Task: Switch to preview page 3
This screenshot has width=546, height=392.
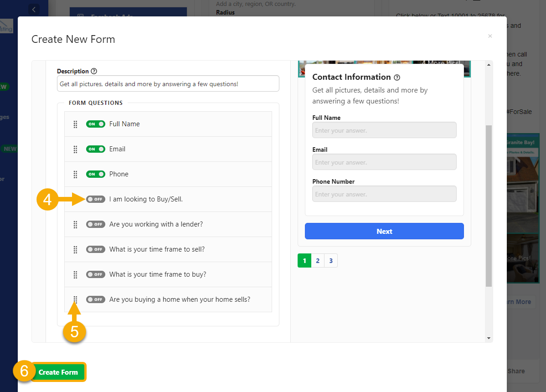Action: coord(331,261)
